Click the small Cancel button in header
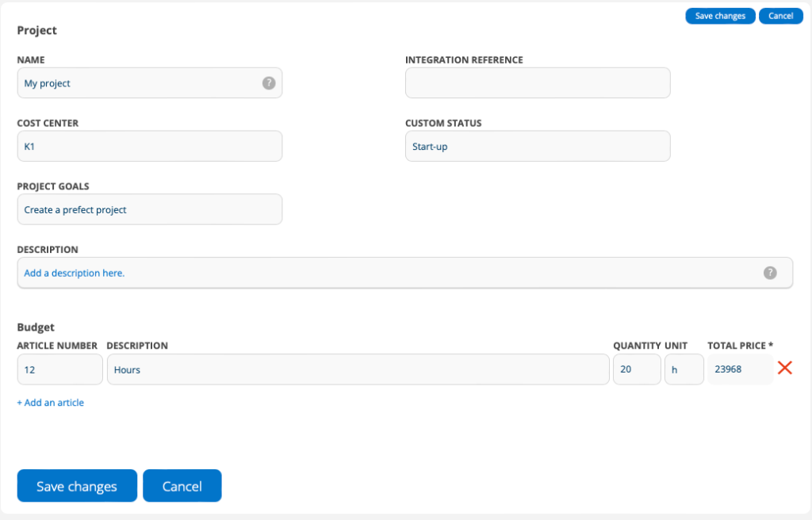Viewport: 812px width, 520px height. (780, 16)
